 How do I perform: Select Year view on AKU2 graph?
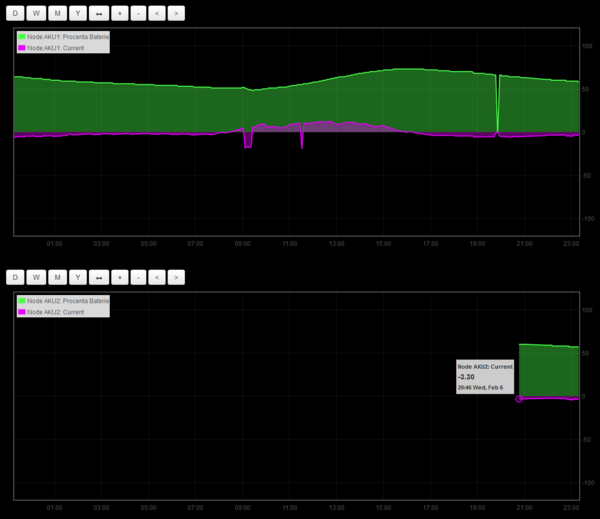click(78, 277)
